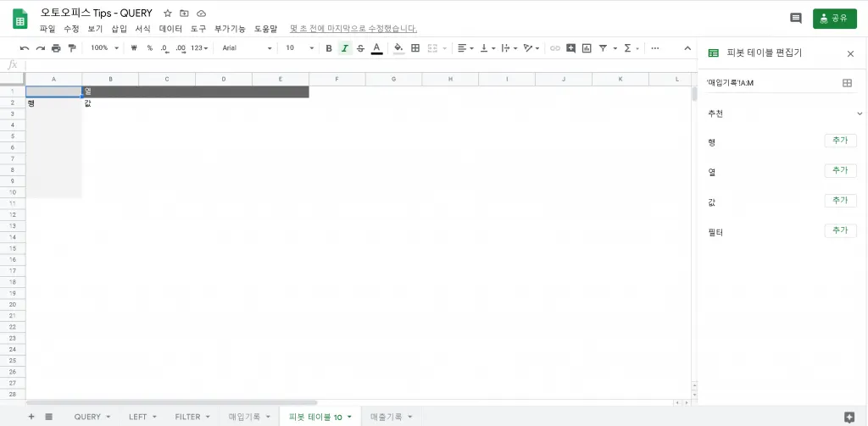Insert a link
This screenshot has width=868, height=426.
click(554, 48)
